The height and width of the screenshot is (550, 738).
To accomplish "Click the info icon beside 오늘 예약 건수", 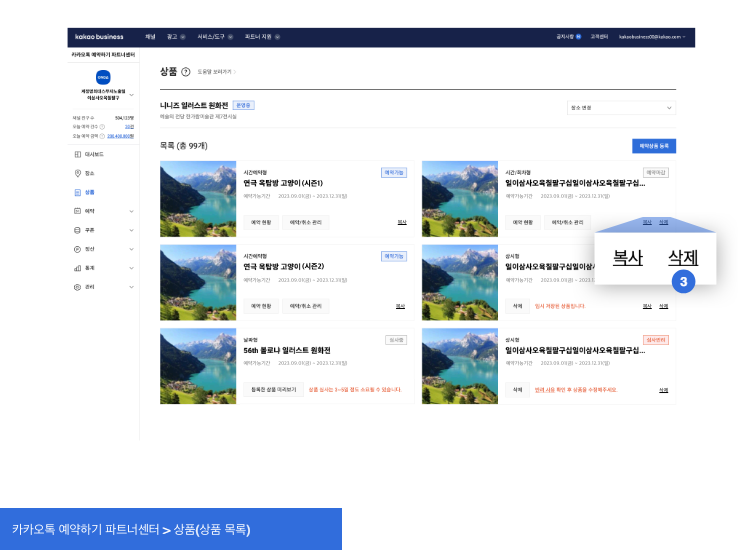I will 102,127.
